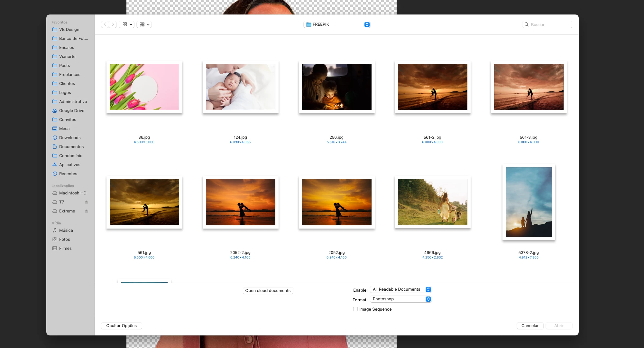
Task: Select the 4666.jpg thumbnail
Action: 432,202
